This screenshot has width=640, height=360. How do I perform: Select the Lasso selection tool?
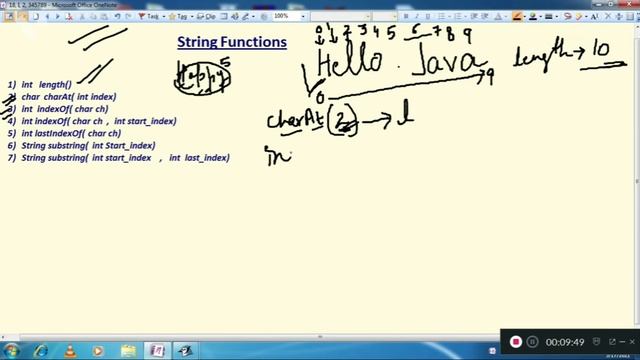pos(568,16)
